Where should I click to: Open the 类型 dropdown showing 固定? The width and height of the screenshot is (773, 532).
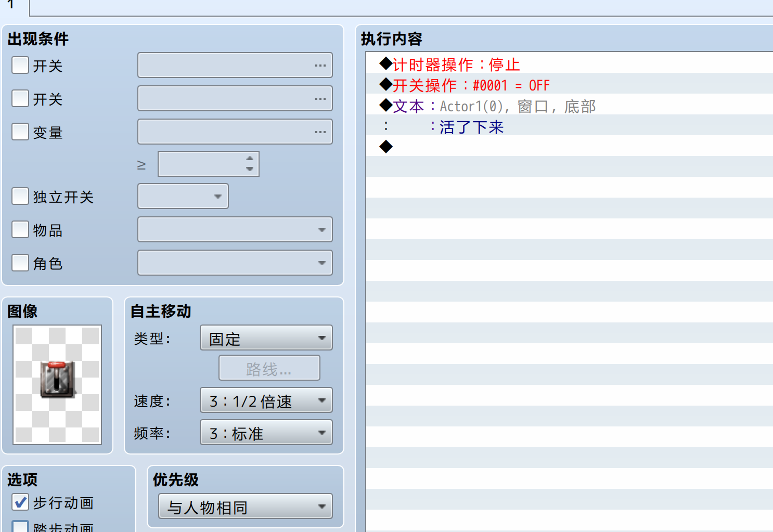[x=266, y=338]
